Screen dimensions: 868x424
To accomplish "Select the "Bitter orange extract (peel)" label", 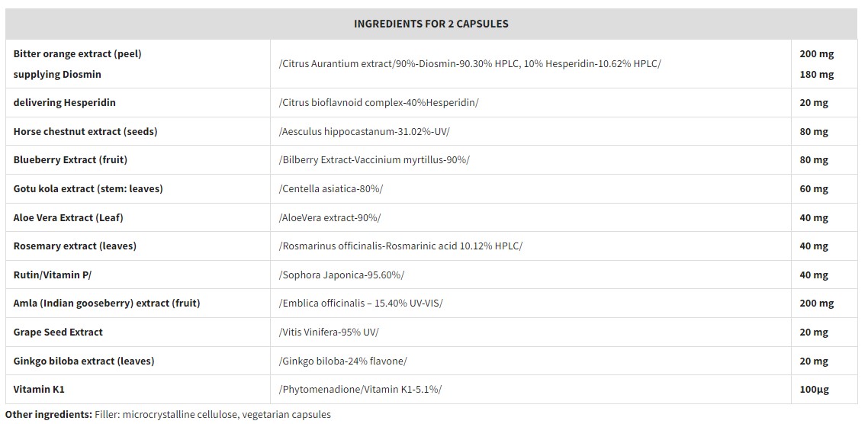I will coord(78,54).
